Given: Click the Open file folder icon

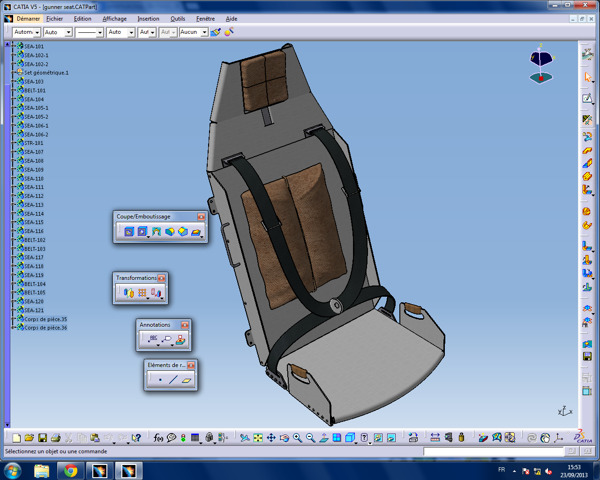Looking at the screenshot, I should [x=29, y=438].
